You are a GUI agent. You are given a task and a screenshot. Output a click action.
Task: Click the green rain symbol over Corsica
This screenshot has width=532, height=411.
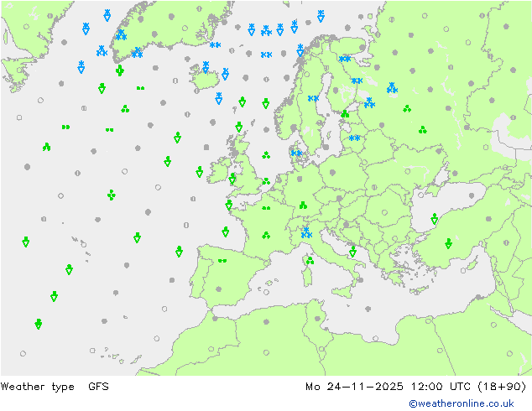pos(310,260)
